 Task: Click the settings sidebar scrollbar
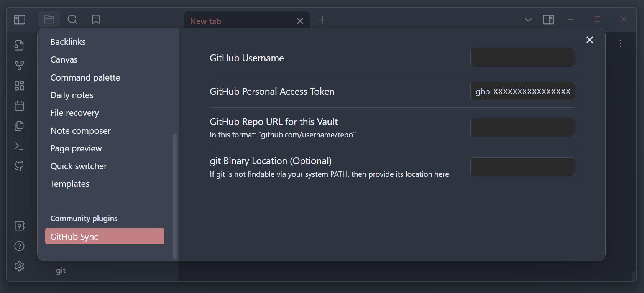tap(175, 196)
